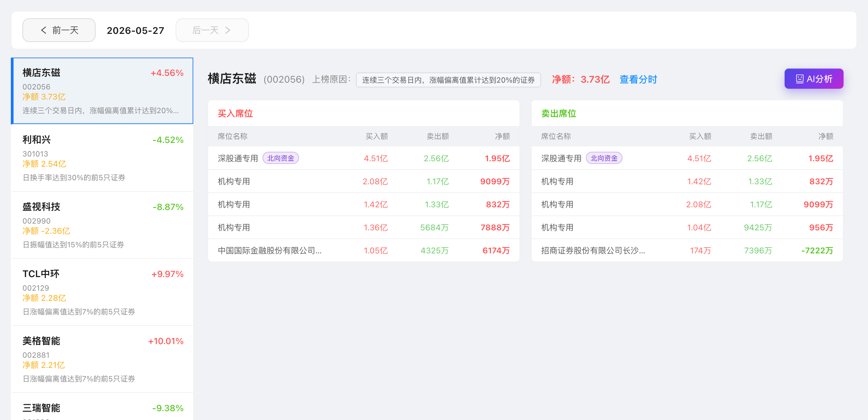
Task: Click the stock code (002056) in the header
Action: tap(284, 80)
